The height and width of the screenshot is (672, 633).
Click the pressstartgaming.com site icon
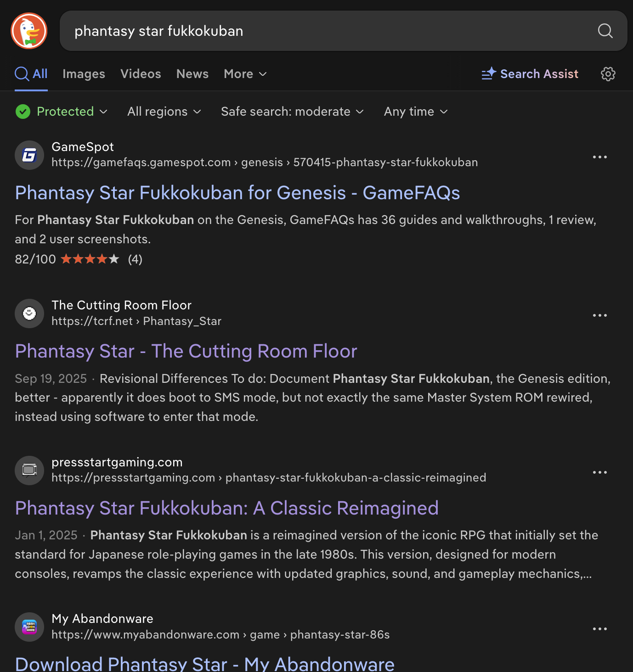coord(29,470)
